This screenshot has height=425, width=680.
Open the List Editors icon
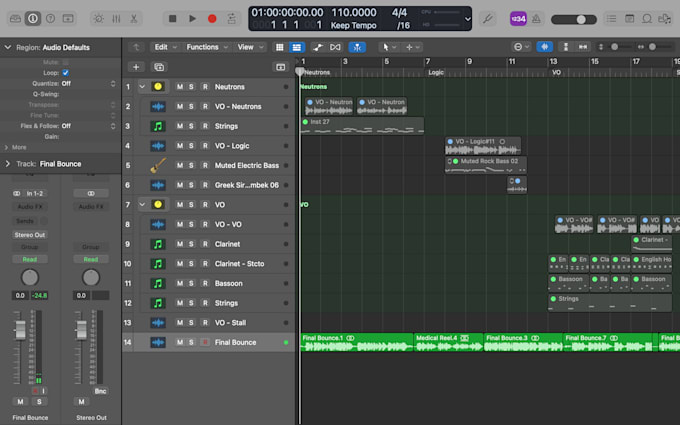point(611,19)
